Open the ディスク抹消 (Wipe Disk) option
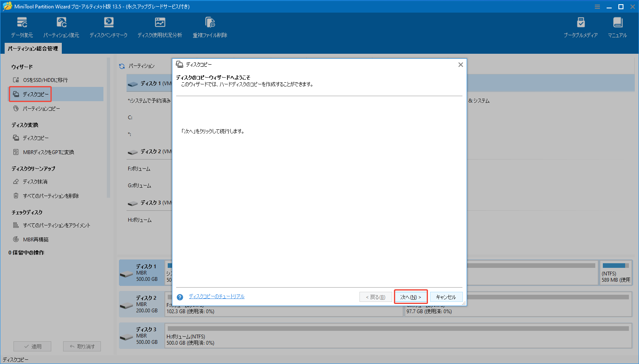Image resolution: width=639 pixels, height=364 pixels. [x=36, y=181]
